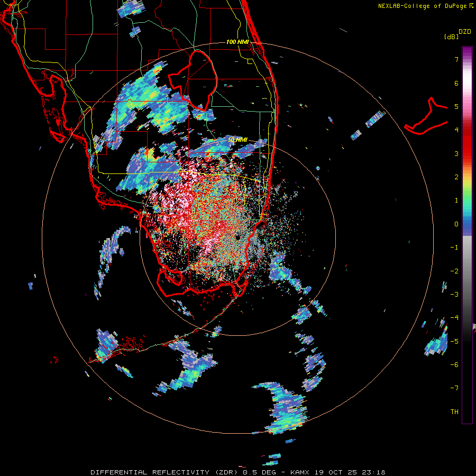Click the -4 value on color scale
Screen dimensions: 476x476
pos(454,318)
